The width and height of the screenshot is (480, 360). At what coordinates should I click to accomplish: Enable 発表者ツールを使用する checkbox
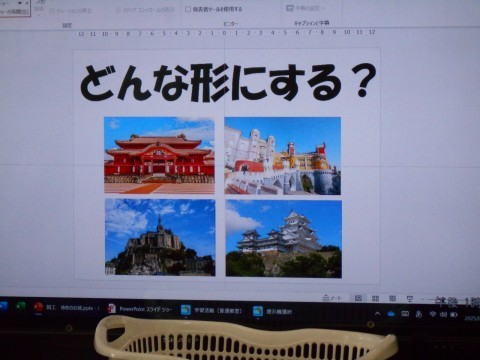coord(188,9)
